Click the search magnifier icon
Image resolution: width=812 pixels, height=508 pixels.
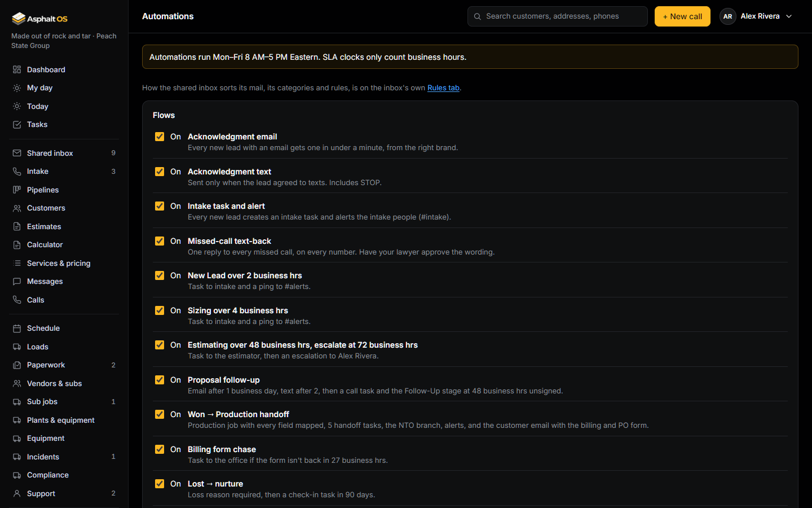coord(478,16)
